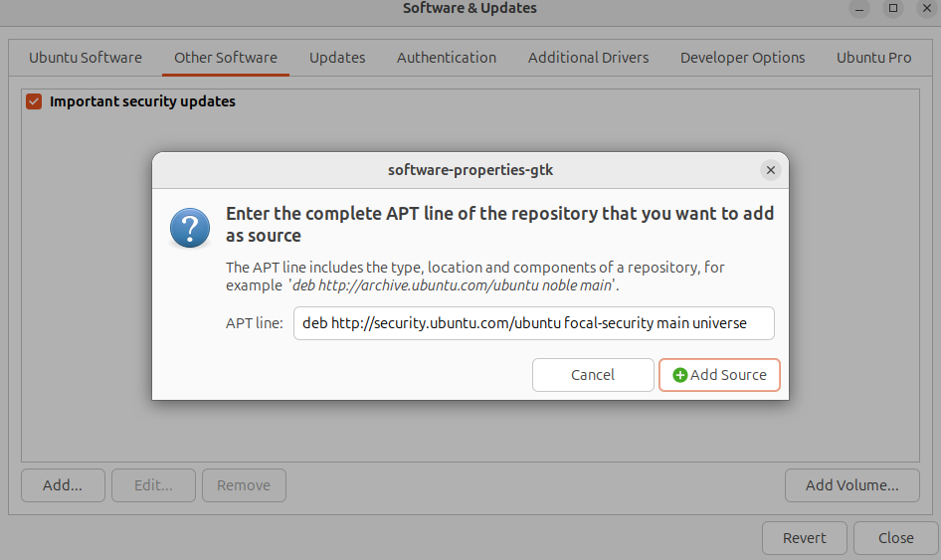Viewport: 941px width, 560px height.
Task: Open the Ubuntu Pro tab
Action: tap(873, 58)
